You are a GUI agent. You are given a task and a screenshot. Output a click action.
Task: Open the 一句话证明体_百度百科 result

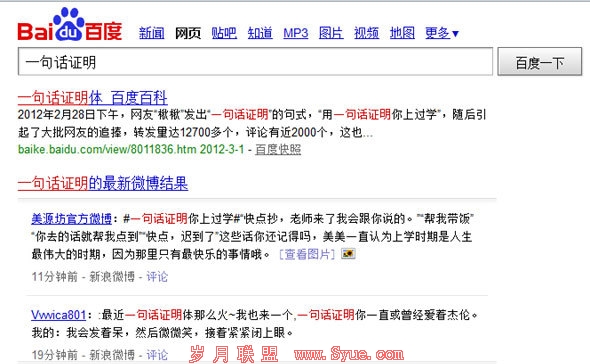pos(93,98)
